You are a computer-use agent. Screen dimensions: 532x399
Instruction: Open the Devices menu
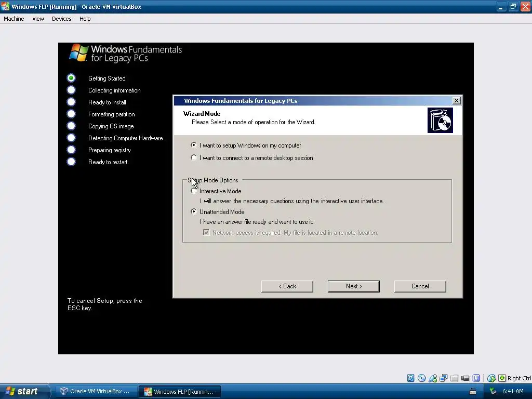[61, 19]
